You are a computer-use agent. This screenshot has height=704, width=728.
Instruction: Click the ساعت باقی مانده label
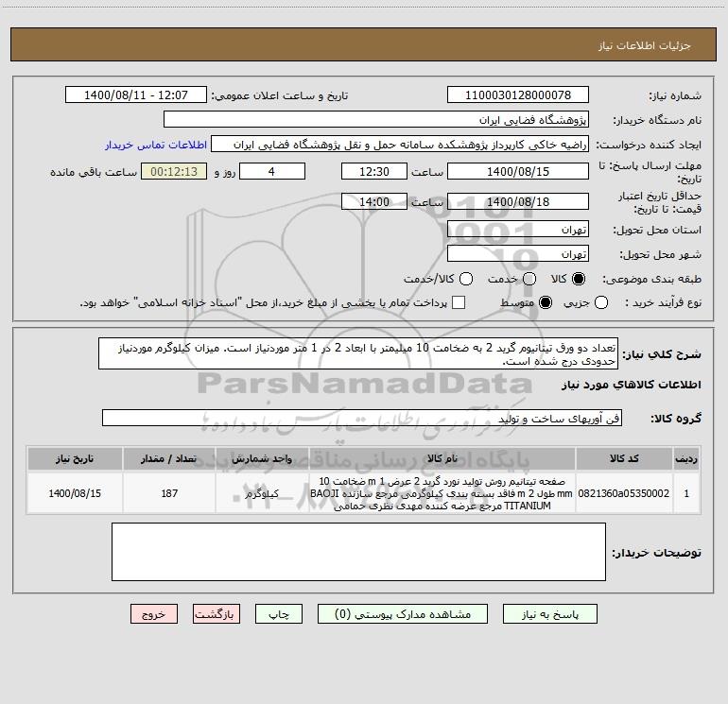(x=94, y=172)
